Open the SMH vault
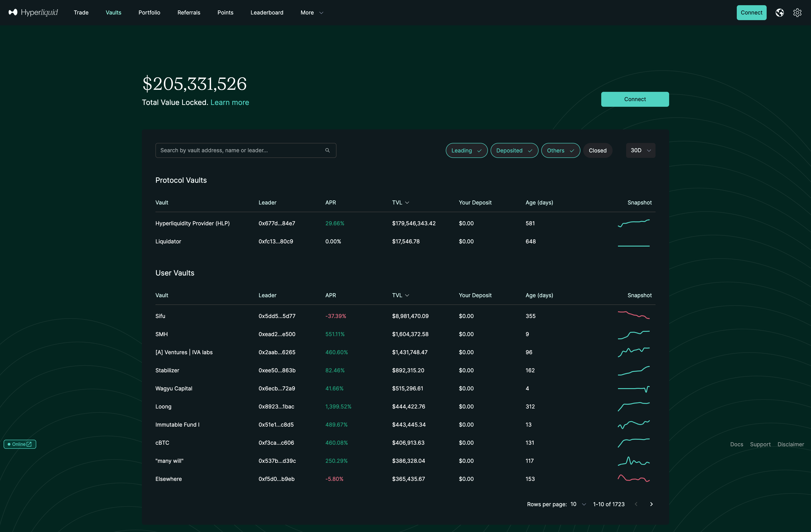The width and height of the screenshot is (811, 532). pyautogui.click(x=162, y=334)
